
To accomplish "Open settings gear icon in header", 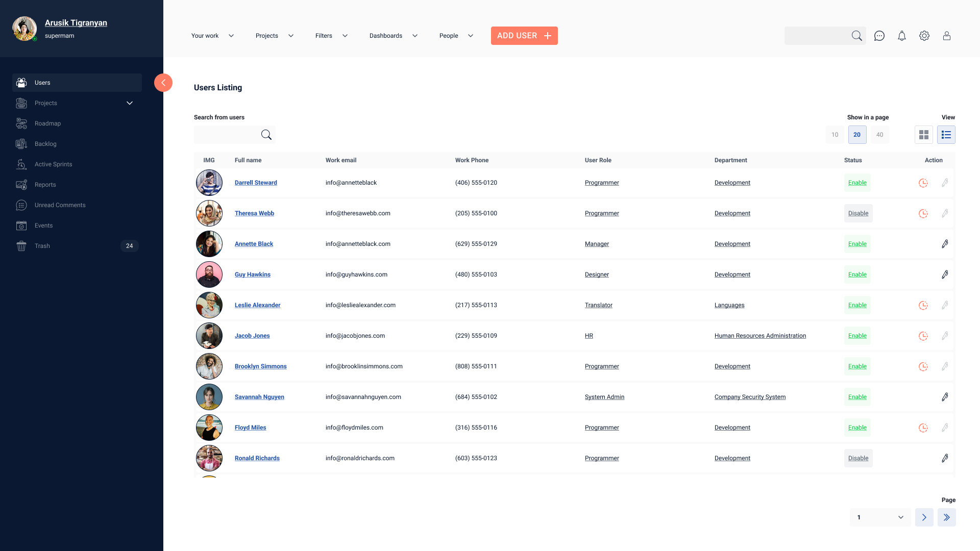I will tap(924, 36).
